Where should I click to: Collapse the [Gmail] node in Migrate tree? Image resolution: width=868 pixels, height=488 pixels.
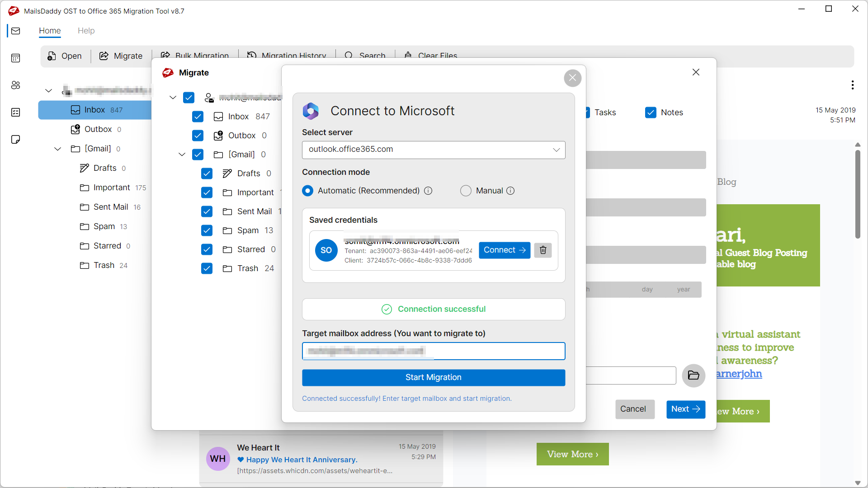[x=182, y=155]
